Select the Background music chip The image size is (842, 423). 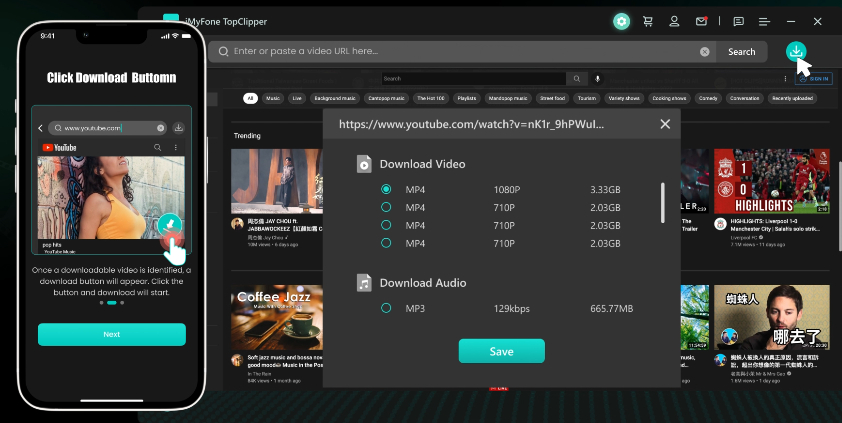pos(335,98)
